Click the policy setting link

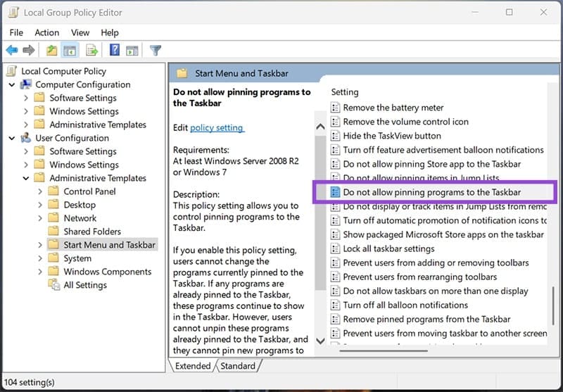coord(217,128)
